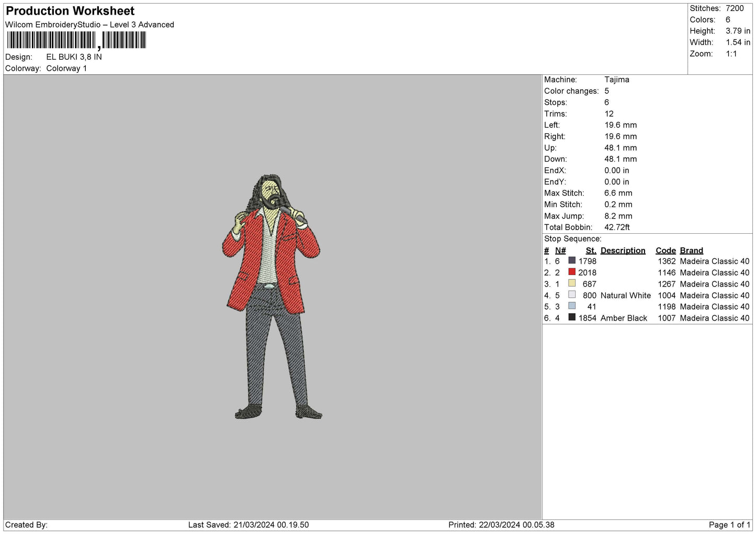The width and height of the screenshot is (756, 534).
Task: Click the Colorway 1 value
Action: (66, 69)
